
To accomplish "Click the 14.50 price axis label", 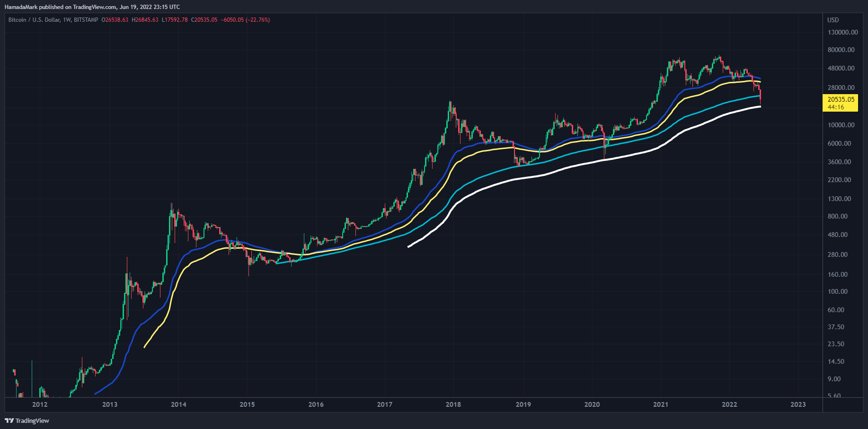I will pyautogui.click(x=836, y=361).
